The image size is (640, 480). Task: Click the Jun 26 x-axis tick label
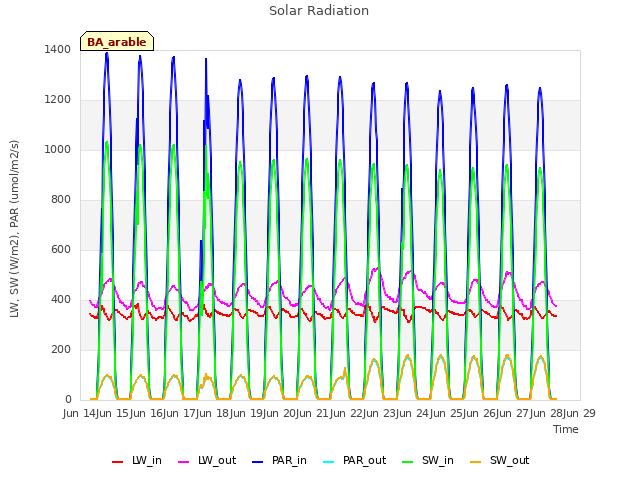pos(481,413)
